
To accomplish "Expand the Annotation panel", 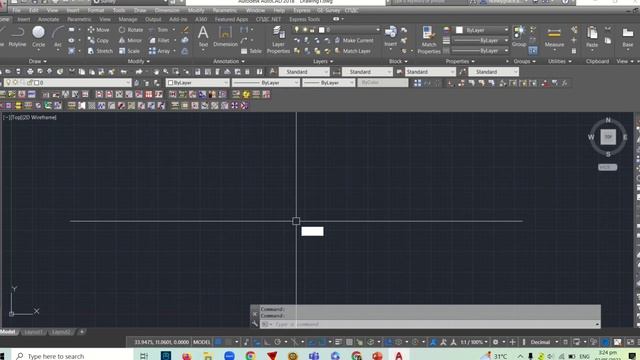I will coord(229,61).
